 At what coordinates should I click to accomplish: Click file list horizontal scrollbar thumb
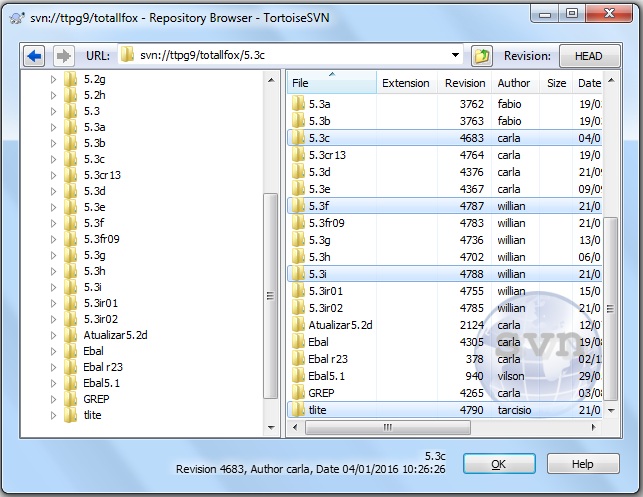388,427
